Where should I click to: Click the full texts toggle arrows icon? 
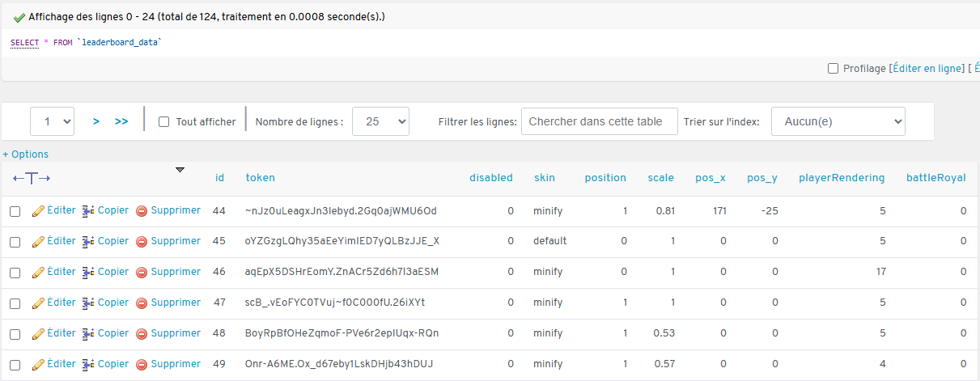tap(32, 178)
